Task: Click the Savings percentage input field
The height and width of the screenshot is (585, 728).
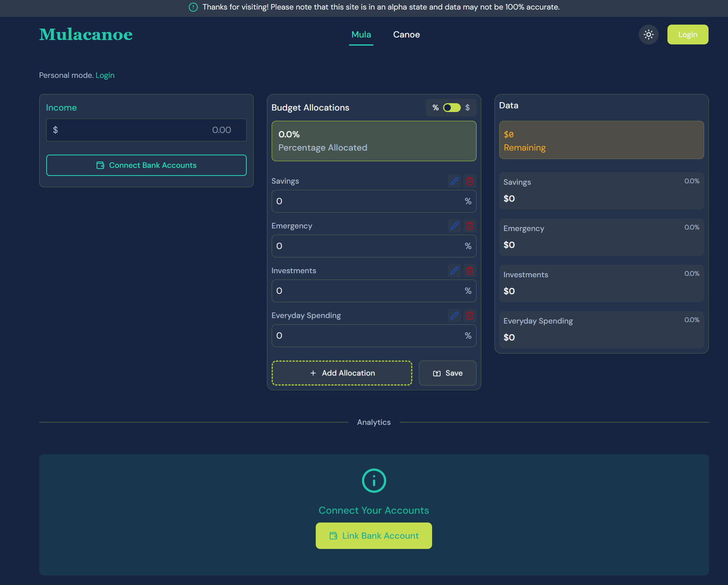Action: (x=369, y=201)
